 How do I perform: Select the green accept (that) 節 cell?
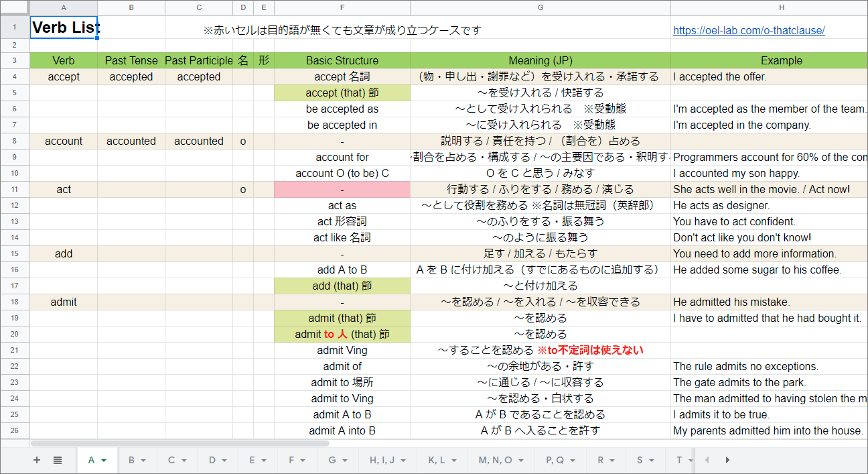point(342,93)
